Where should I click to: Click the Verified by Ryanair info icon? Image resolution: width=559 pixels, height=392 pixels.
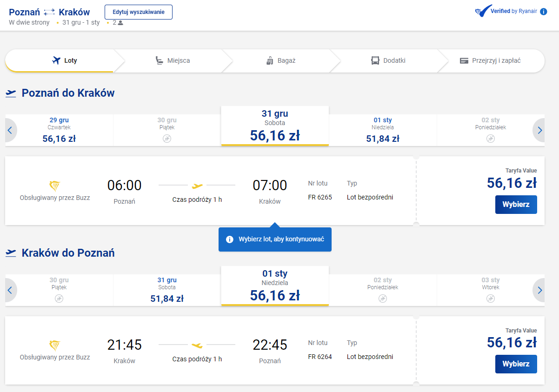[544, 12]
